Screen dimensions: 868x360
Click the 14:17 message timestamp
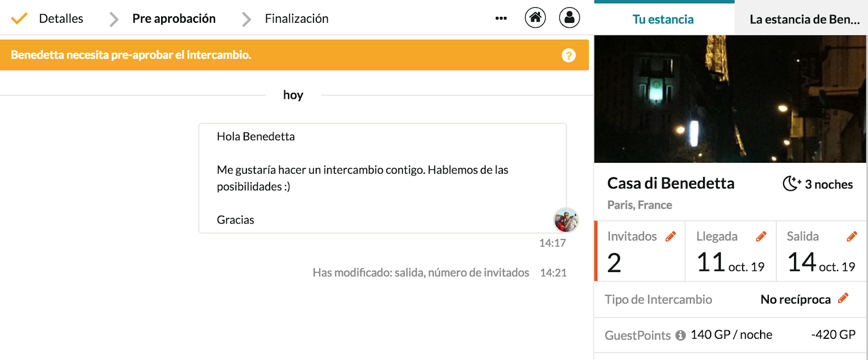552,243
